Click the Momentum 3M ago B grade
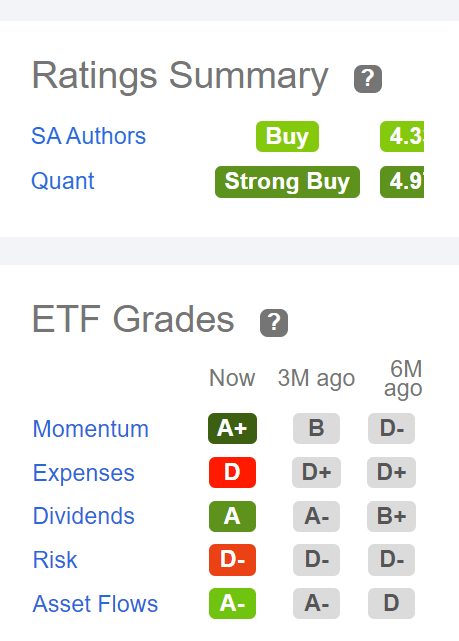459x641 pixels. (x=316, y=428)
